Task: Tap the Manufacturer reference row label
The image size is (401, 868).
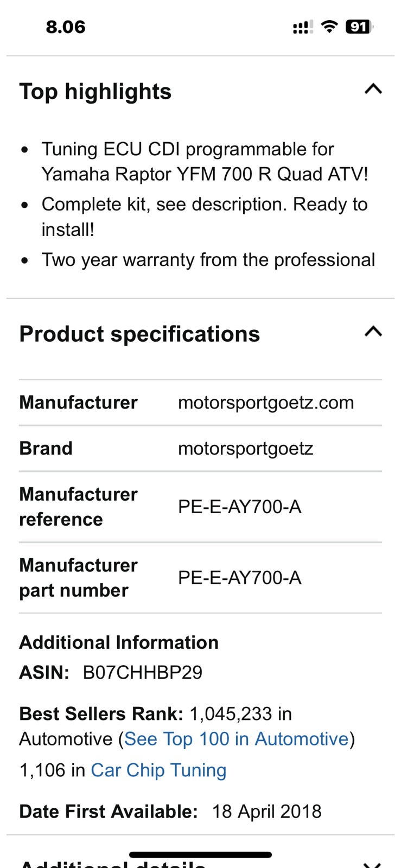Action: (x=78, y=507)
